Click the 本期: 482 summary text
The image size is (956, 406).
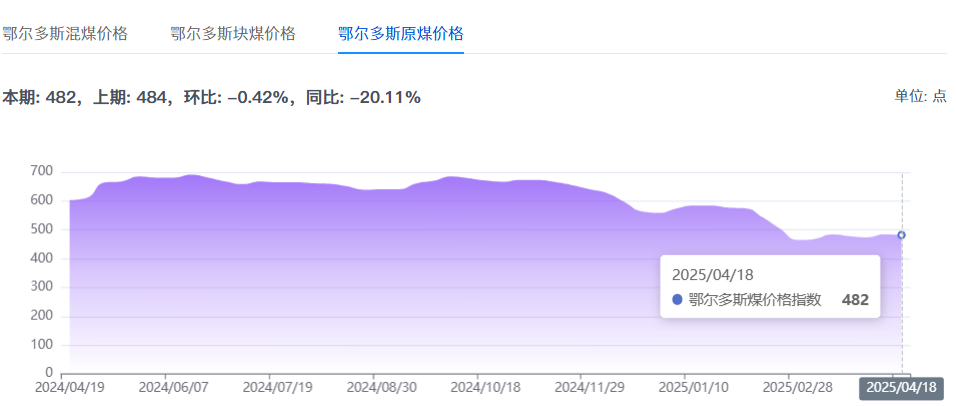pyautogui.click(x=38, y=98)
